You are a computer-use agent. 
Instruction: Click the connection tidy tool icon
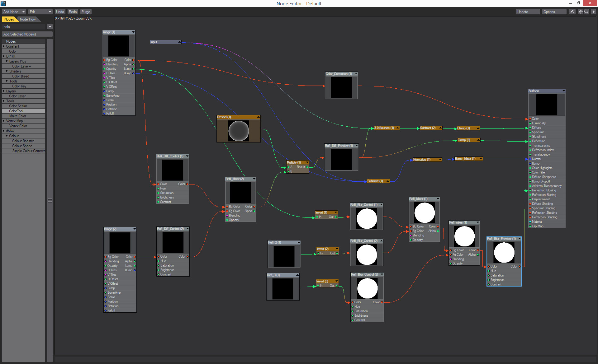(572, 12)
